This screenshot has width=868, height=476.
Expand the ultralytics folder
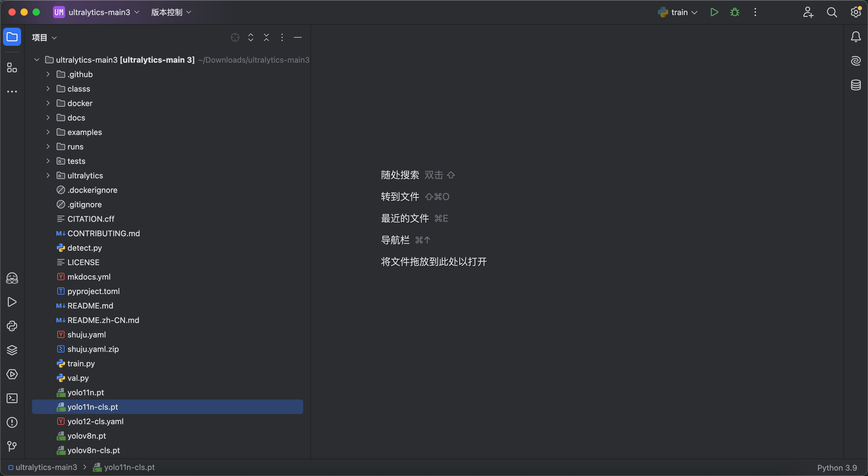(48, 176)
